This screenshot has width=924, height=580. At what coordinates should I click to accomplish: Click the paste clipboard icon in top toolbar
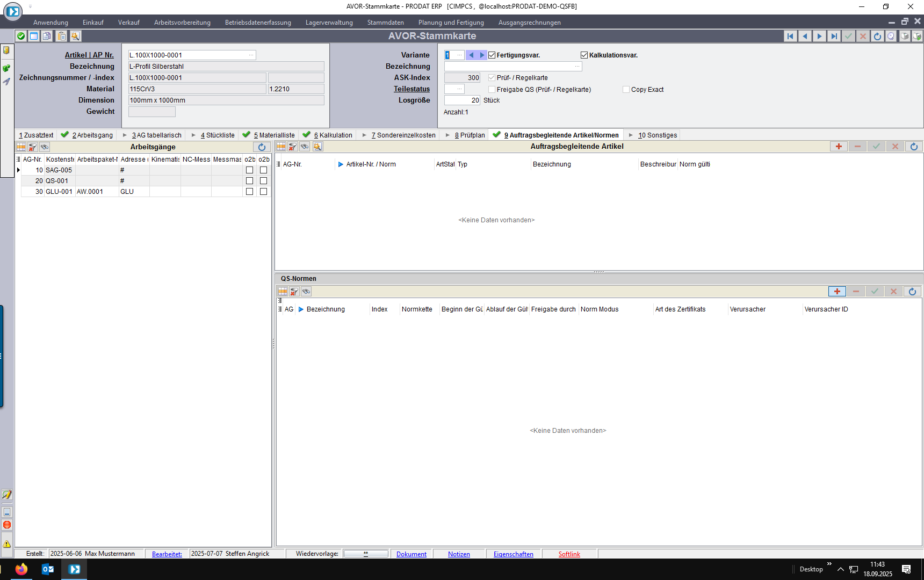coord(62,36)
